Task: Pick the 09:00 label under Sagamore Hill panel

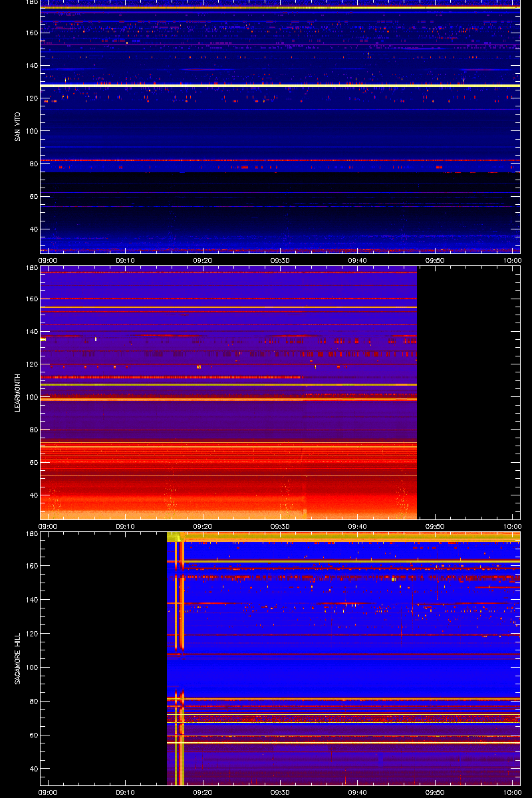Action: (x=48, y=792)
